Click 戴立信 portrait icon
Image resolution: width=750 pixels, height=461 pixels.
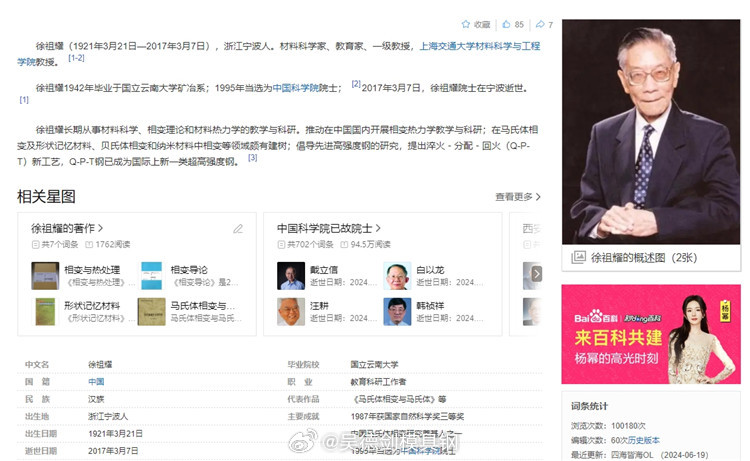(x=290, y=276)
